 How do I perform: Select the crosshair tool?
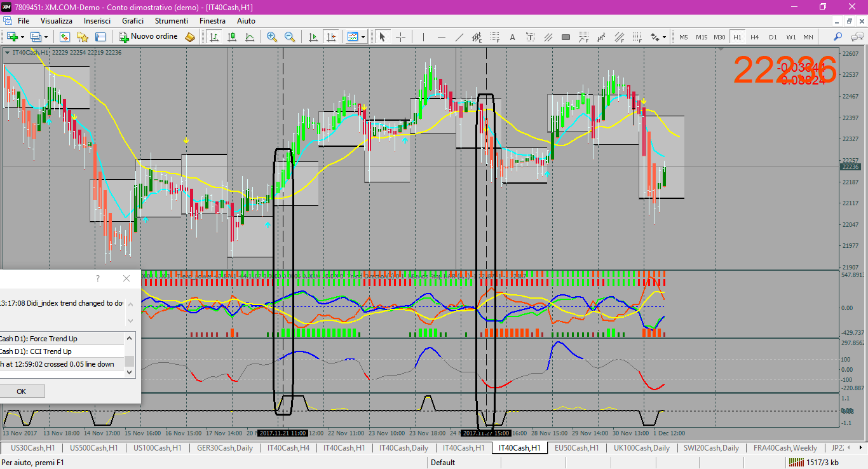tap(400, 37)
